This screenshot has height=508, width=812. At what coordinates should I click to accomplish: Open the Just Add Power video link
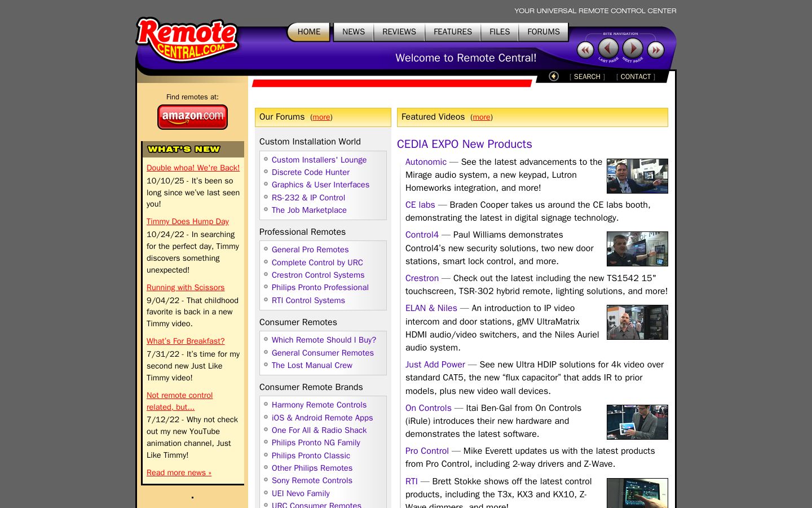tap(435, 365)
